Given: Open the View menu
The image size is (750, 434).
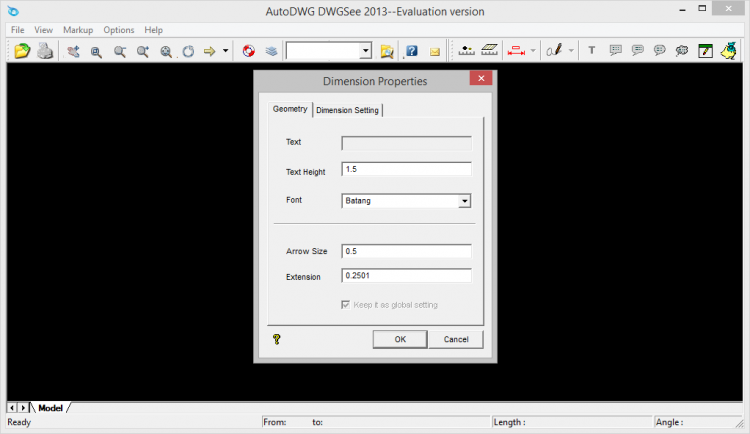Looking at the screenshot, I should [x=43, y=30].
